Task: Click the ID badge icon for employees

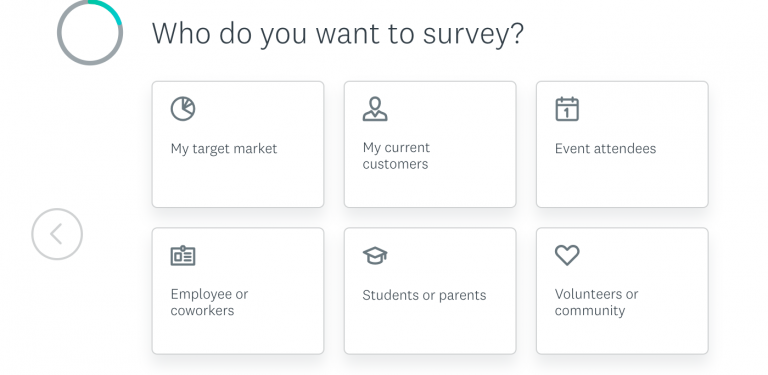Action: coord(183,256)
